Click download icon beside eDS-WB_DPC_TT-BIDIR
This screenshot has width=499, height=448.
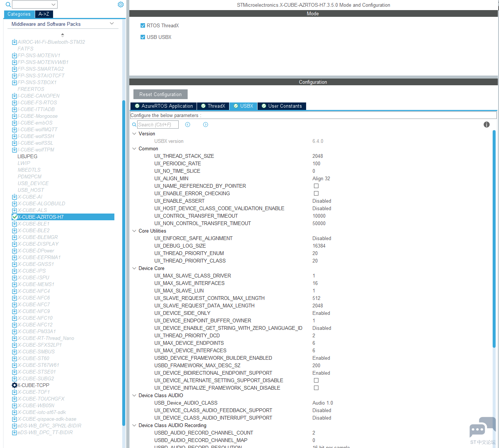tap(14, 432)
